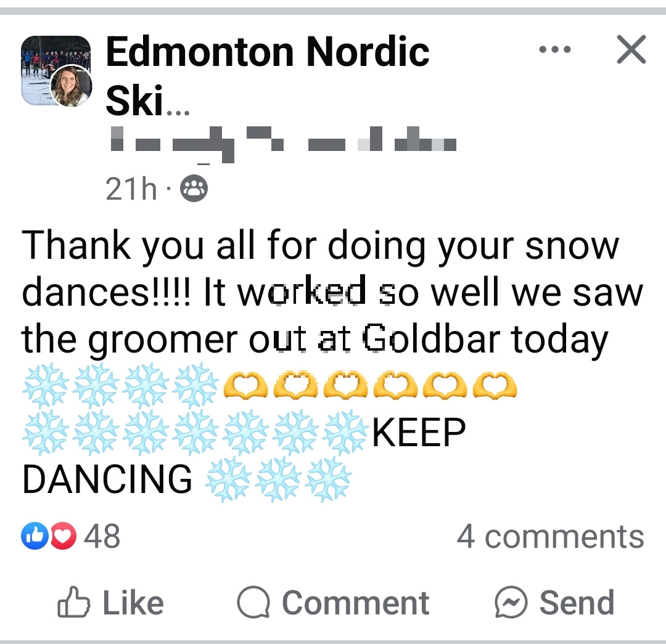Close the post with the X button
Viewport: 666px width, 644px height.
pos(631,51)
